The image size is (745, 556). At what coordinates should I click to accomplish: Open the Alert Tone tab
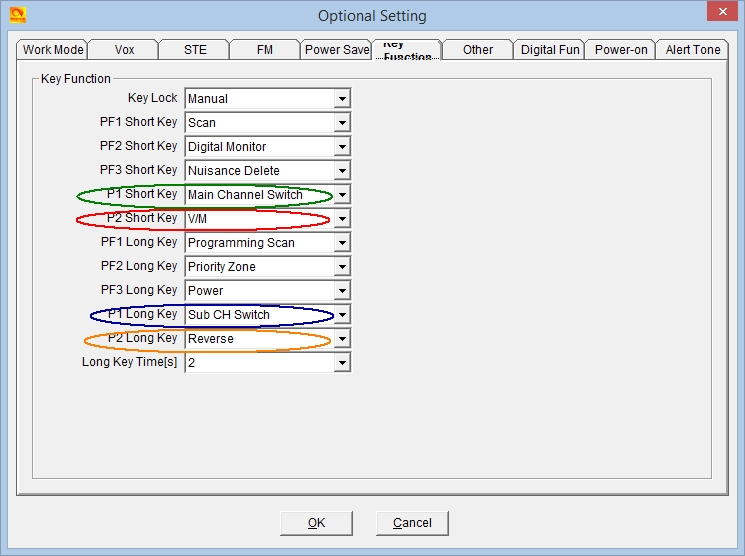[x=693, y=50]
